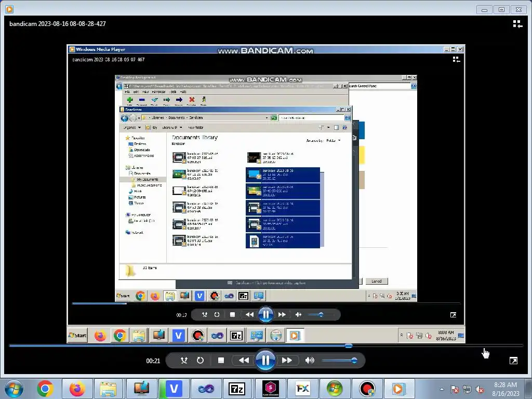532x399 pixels.
Task: Click the Media Player icon in the outermost title bar
Action: click(x=9, y=9)
